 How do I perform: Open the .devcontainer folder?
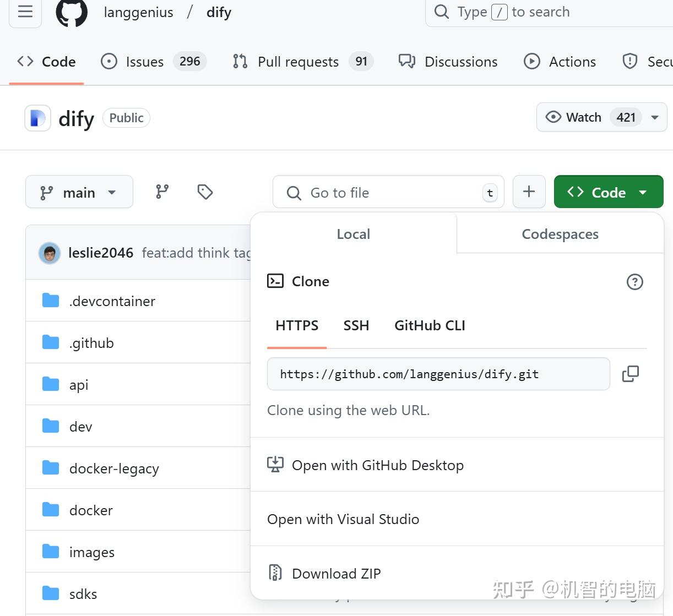click(112, 301)
